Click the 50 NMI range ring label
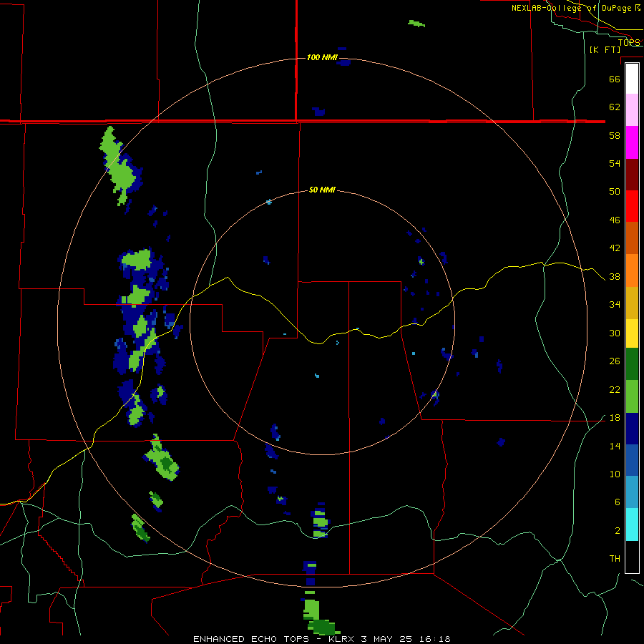 pyautogui.click(x=322, y=190)
